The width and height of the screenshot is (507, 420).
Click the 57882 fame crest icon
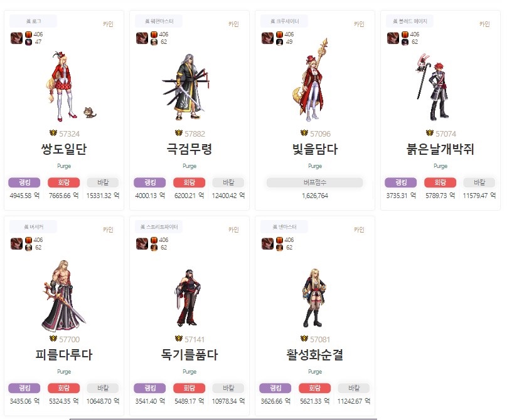click(x=178, y=133)
